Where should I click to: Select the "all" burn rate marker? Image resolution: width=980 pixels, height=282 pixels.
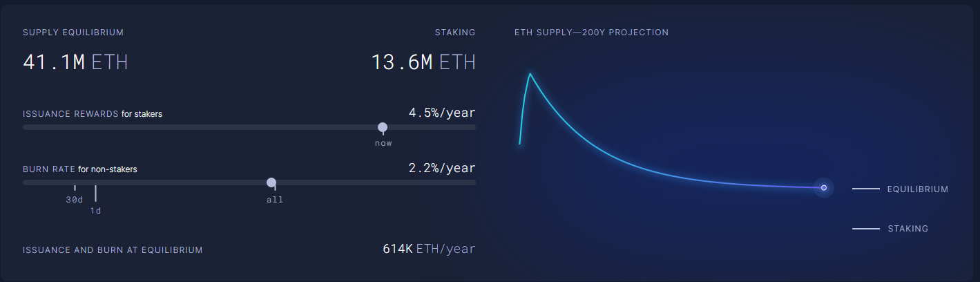(x=275, y=200)
